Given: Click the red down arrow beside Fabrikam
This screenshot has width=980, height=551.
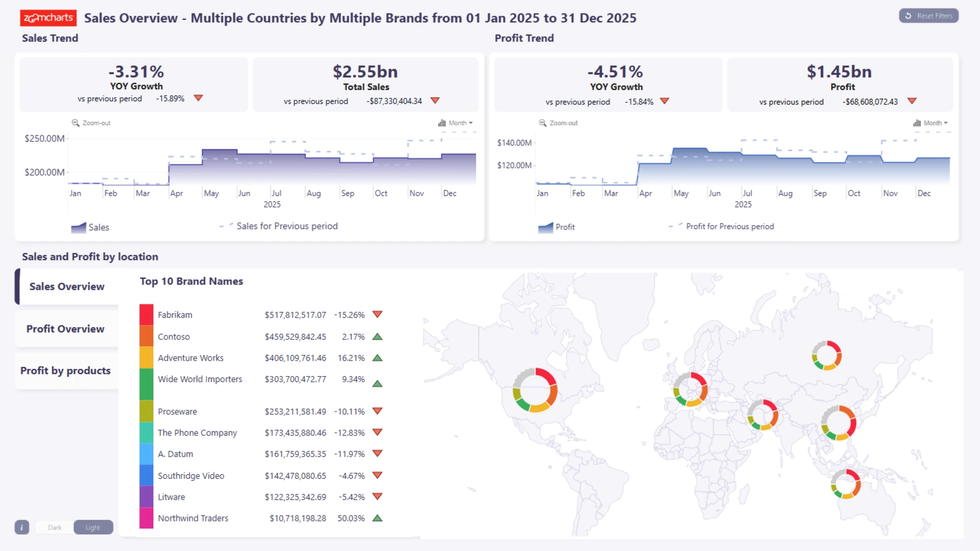Looking at the screenshot, I should pos(377,314).
